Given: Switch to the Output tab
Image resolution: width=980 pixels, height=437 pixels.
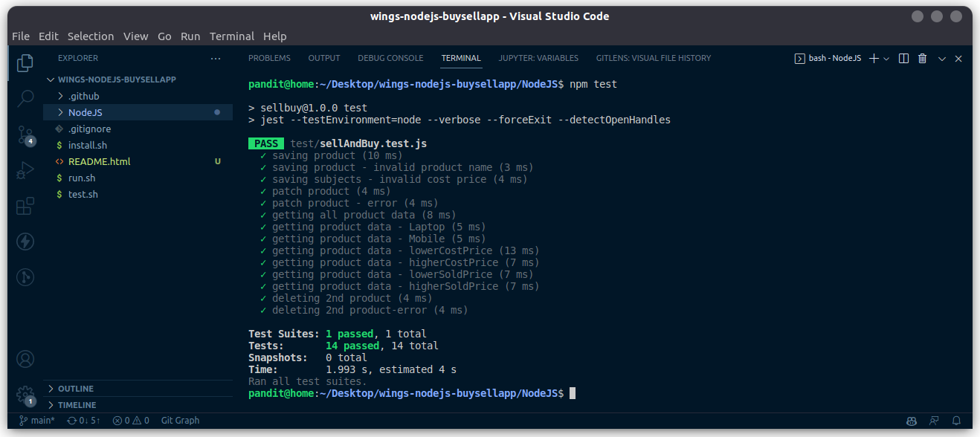Looking at the screenshot, I should 324,58.
